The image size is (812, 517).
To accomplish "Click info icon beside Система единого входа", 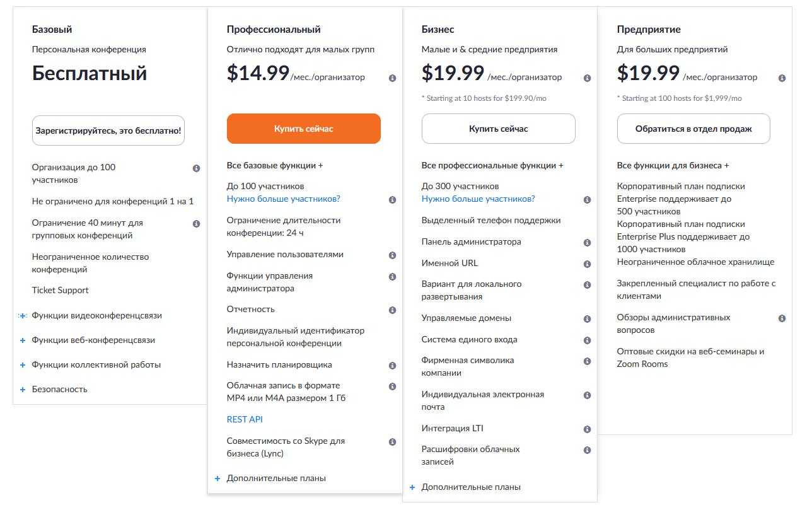I will click(587, 340).
